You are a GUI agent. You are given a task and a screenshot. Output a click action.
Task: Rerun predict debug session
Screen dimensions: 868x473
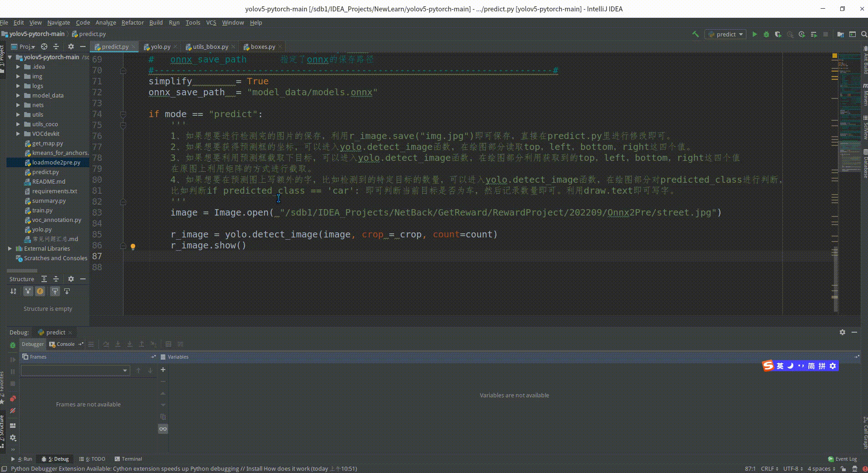[13, 345]
